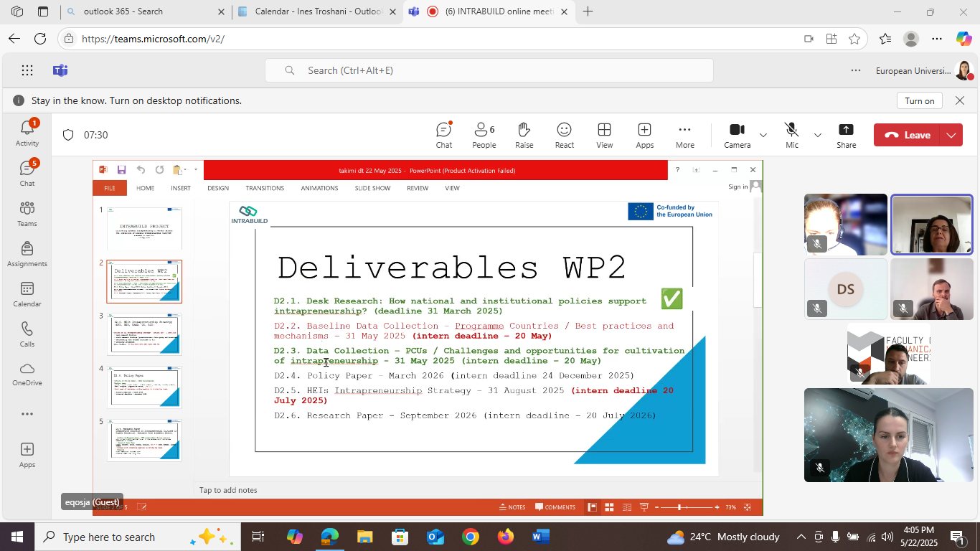Viewport: 980px width, 551px height.
Task: Open Calendar in the Teams sidebar
Action: [x=27, y=294]
